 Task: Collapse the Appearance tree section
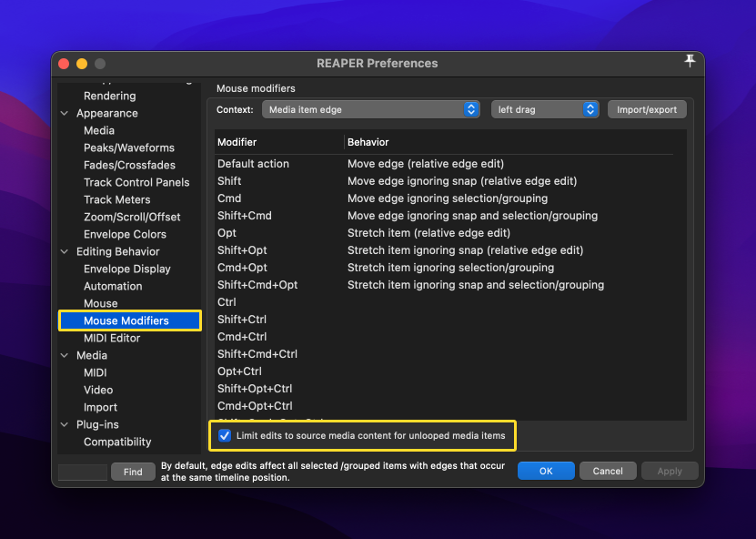click(65, 114)
